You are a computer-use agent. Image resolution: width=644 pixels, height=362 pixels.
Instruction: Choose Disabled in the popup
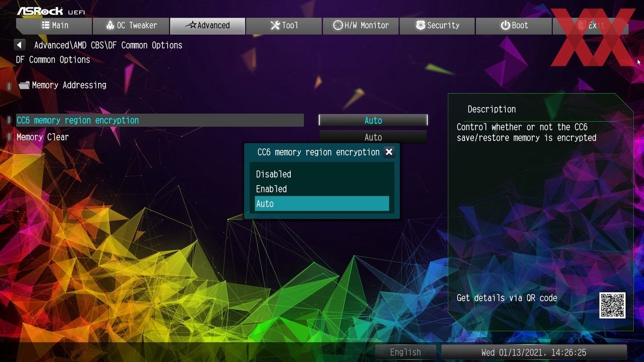[x=322, y=174]
